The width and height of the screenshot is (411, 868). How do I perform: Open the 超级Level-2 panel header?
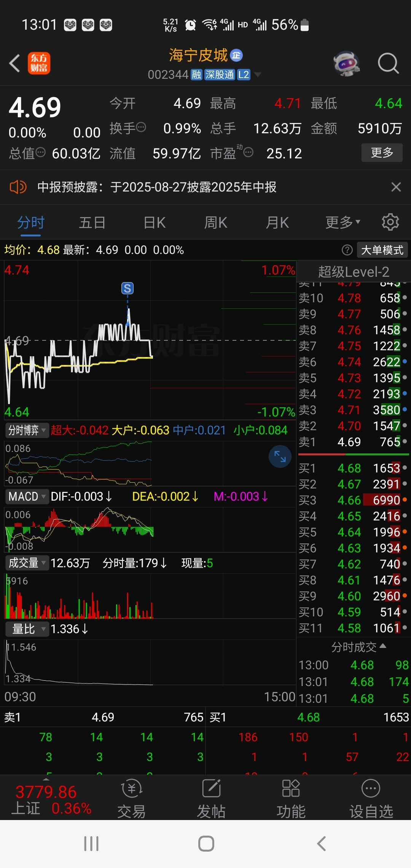[354, 272]
